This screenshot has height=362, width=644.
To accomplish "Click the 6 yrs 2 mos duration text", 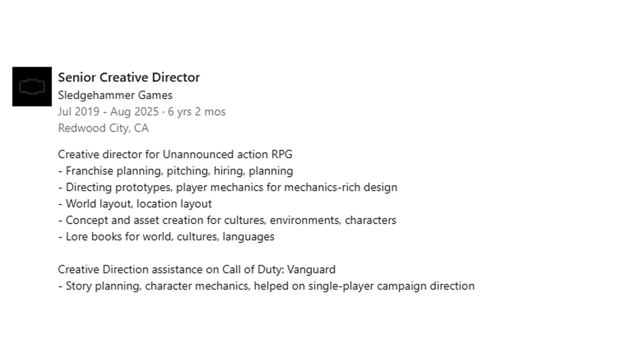I will click(x=197, y=112).
